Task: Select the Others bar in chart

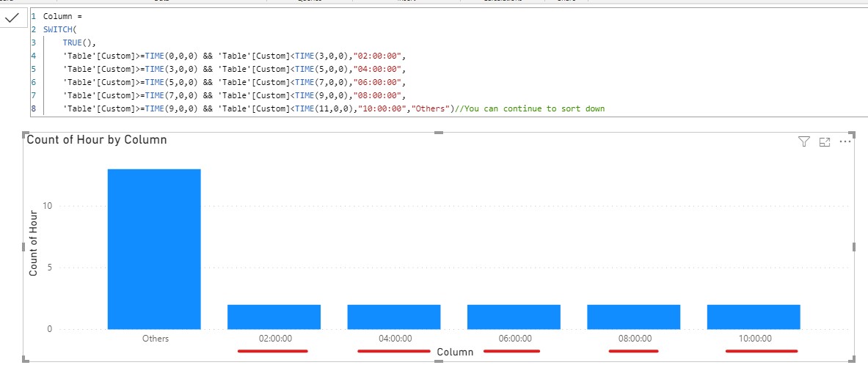Action: [154, 249]
